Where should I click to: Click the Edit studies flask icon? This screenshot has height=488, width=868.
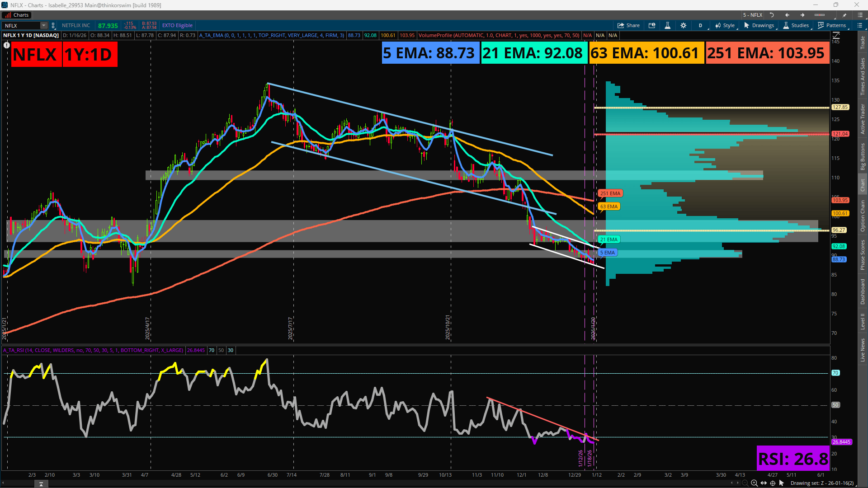(x=667, y=25)
